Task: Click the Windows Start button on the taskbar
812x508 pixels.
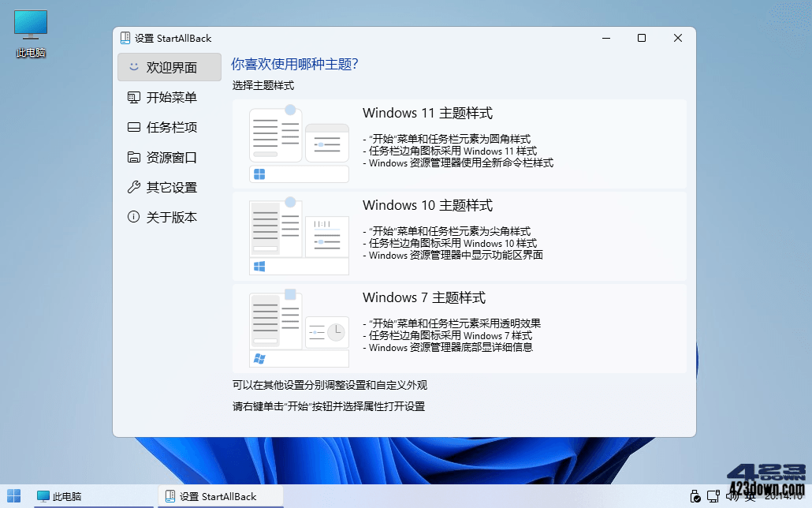Action: click(x=13, y=496)
